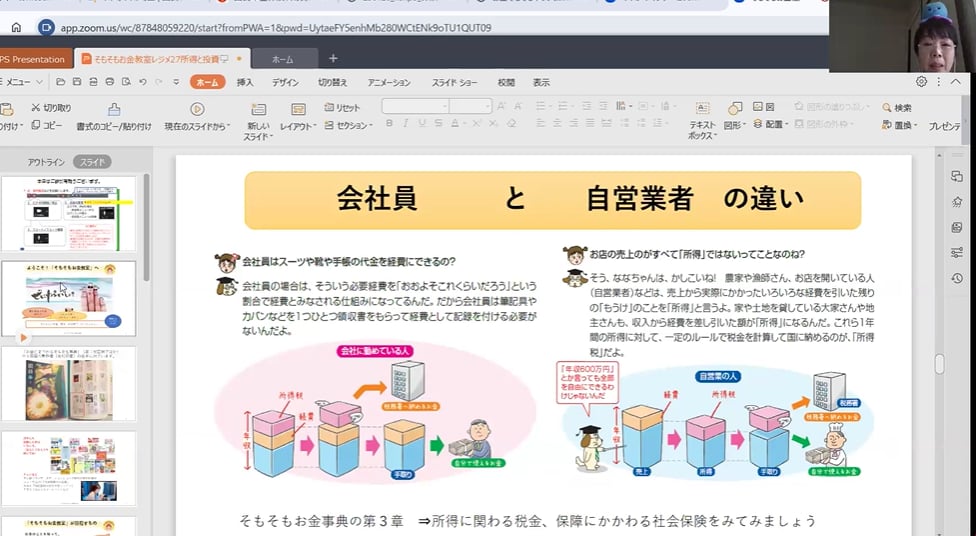Open the Animation (アニメーション) ribbon tab
The width and height of the screenshot is (976, 536).
tap(388, 82)
